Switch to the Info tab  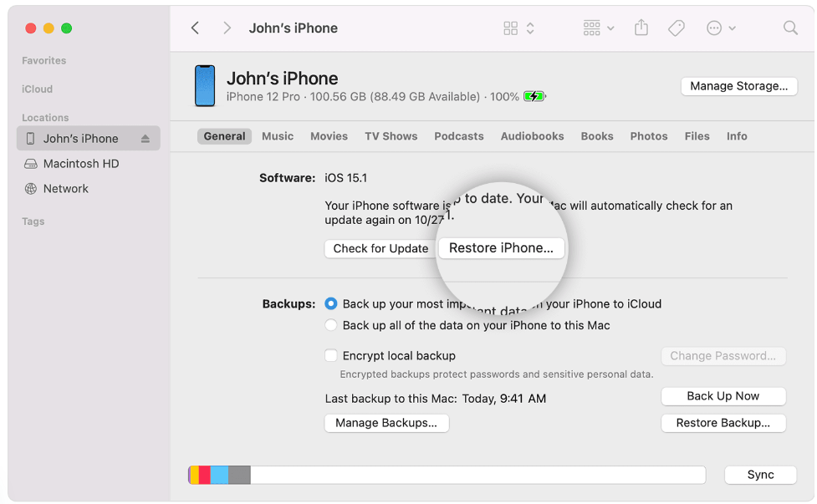737,136
